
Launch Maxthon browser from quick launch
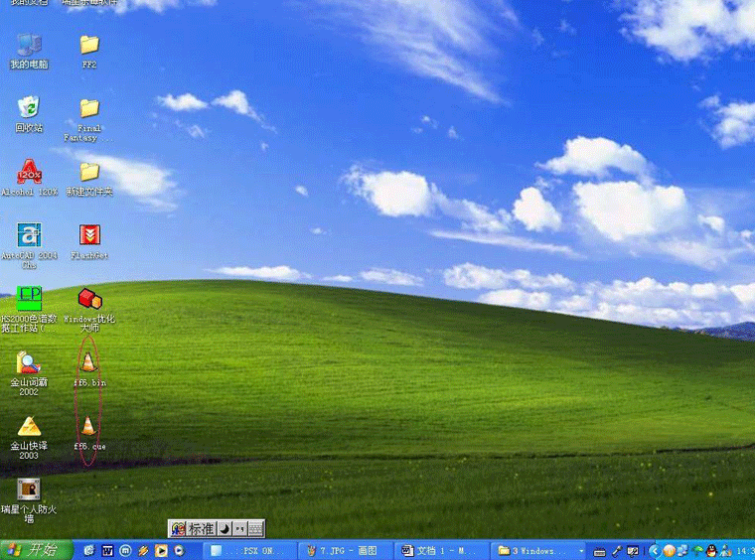click(125, 550)
